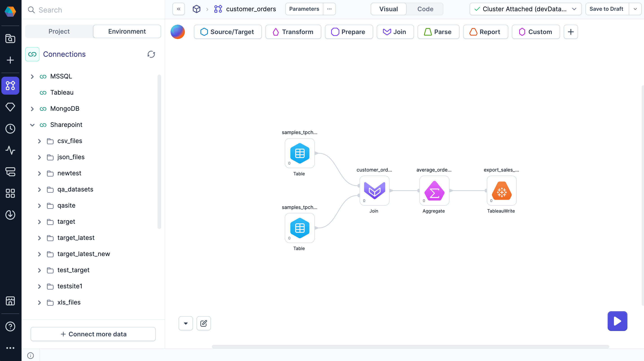Expand the target_latest_new folder

[x=39, y=254]
